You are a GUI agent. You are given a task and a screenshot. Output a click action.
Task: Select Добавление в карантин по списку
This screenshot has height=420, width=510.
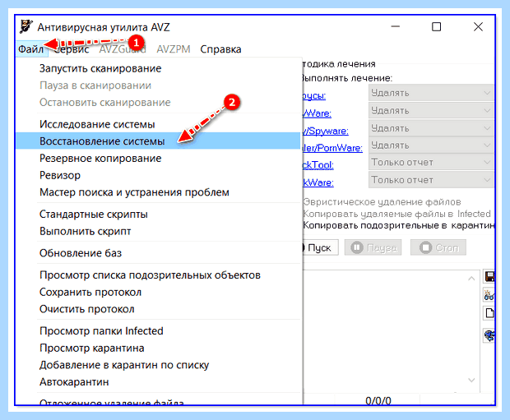click(158, 365)
